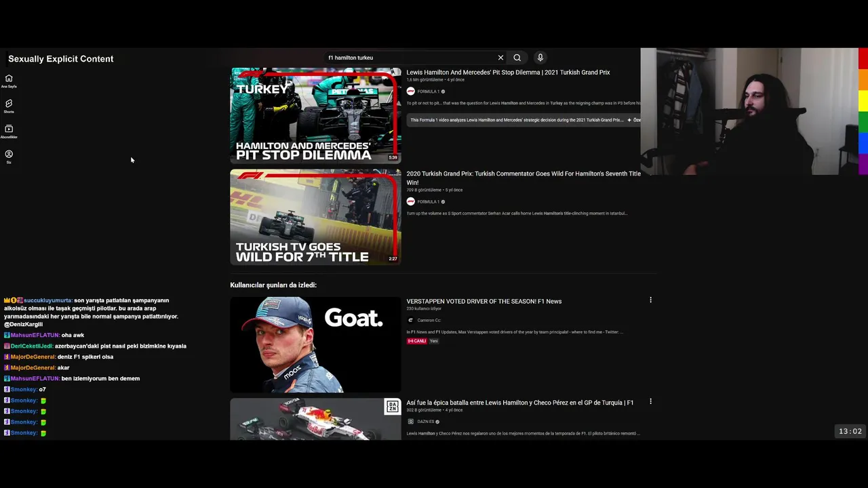Click chat username 'succukluyumurta'
Screen dimensions: 868x488
pos(48,300)
